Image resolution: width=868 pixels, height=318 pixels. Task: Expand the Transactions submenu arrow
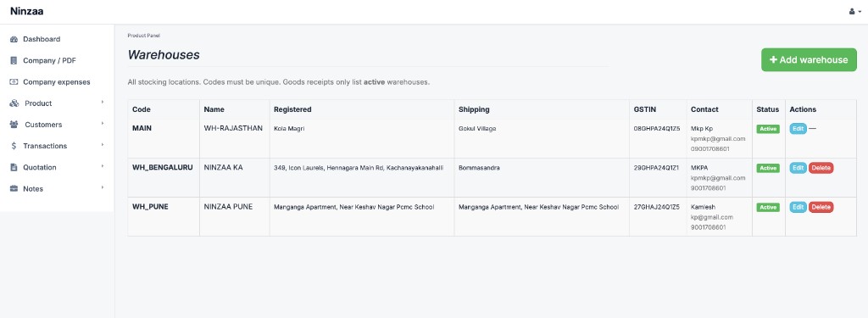[x=103, y=145]
